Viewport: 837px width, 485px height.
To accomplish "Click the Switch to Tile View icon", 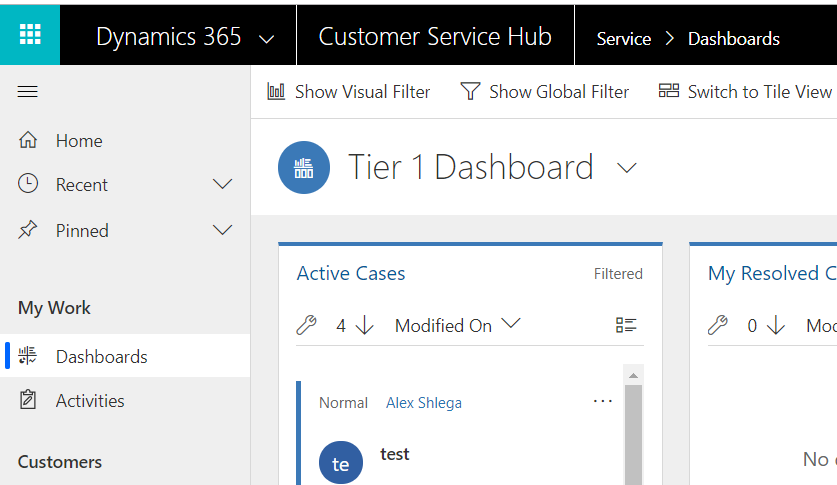I will pos(669,91).
